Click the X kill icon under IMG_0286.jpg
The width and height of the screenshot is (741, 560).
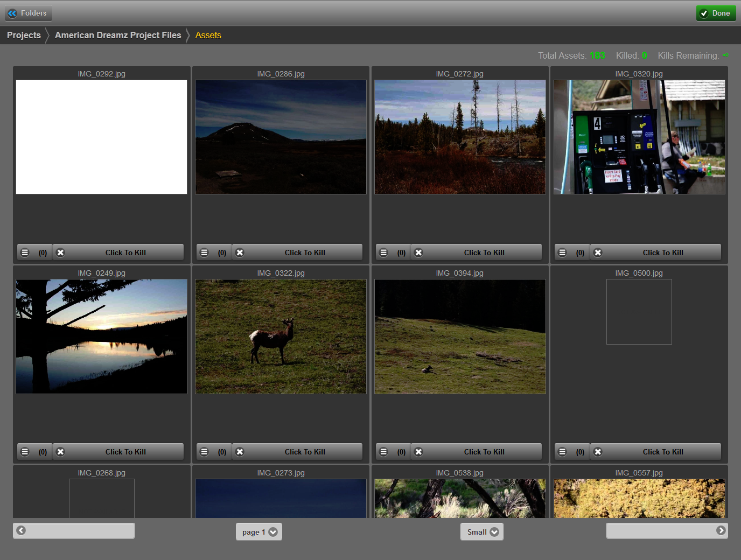click(x=240, y=253)
